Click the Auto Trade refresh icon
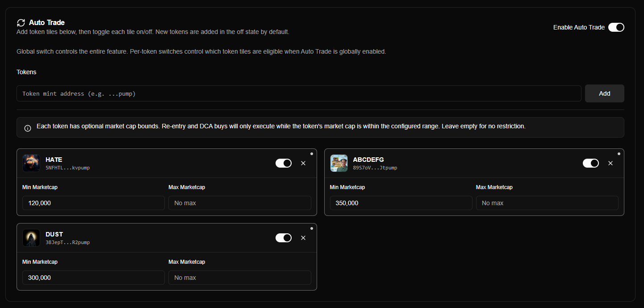The height and width of the screenshot is (308, 644). (x=21, y=23)
